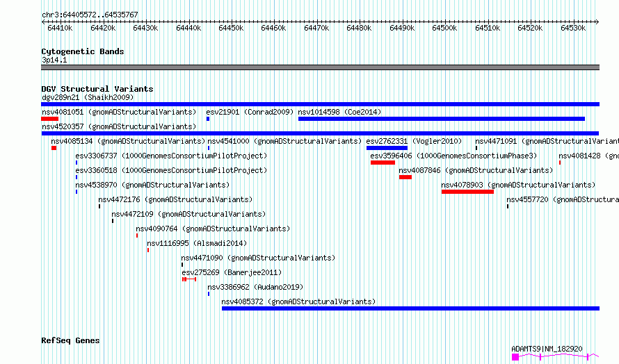Click the nsv4471090 gnomAD label
Image resolution: width=619 pixels, height=364 pixels.
[x=258, y=258]
